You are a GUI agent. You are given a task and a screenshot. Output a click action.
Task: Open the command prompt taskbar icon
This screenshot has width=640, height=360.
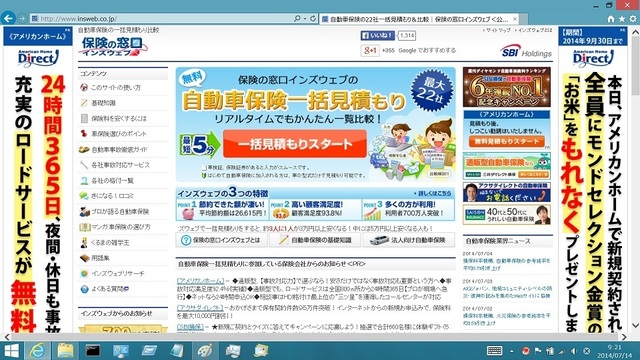[x=93, y=351]
